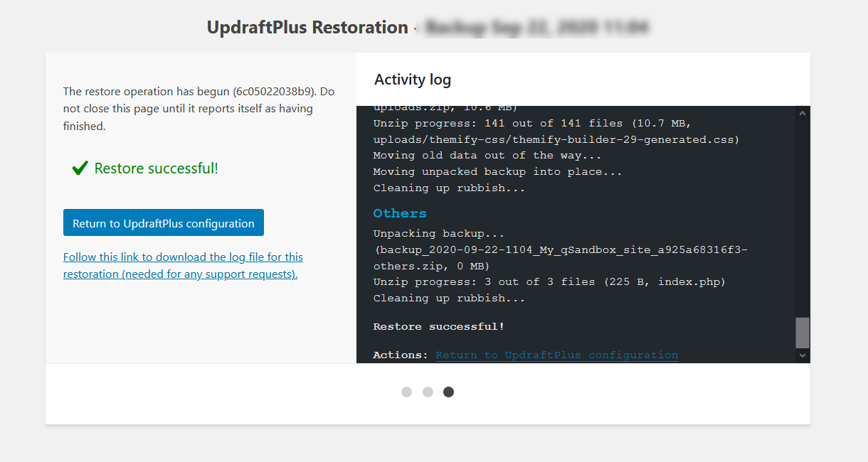Viewport: 868px width, 462px height.
Task: Select the third active step dot
Action: [x=448, y=392]
